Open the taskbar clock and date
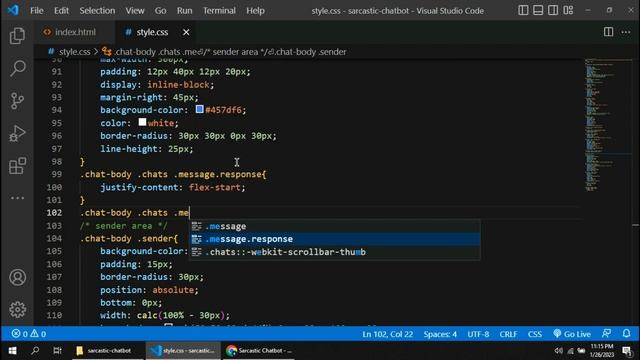Viewport: 640px width, 360px height. pos(602,351)
